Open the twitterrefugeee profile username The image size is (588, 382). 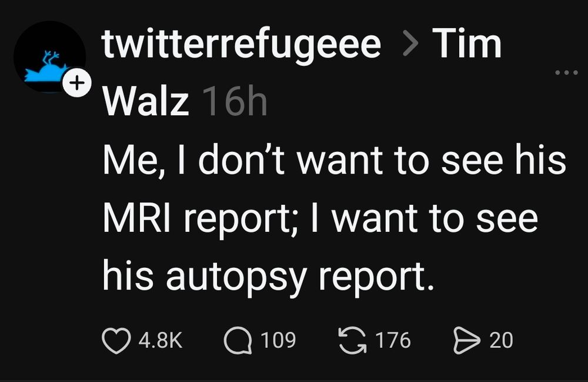(241, 45)
